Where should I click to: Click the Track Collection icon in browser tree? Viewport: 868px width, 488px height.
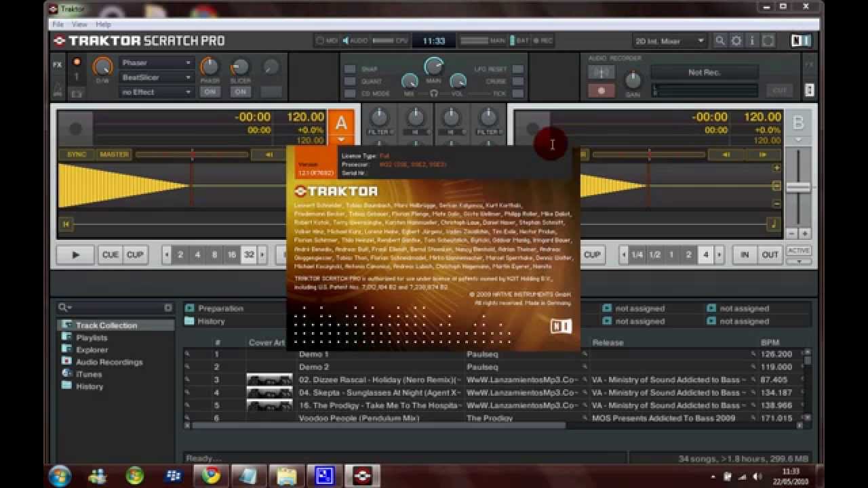point(66,325)
